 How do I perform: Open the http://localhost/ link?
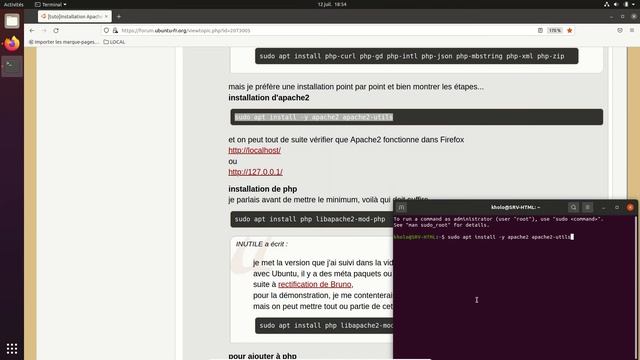click(x=254, y=150)
